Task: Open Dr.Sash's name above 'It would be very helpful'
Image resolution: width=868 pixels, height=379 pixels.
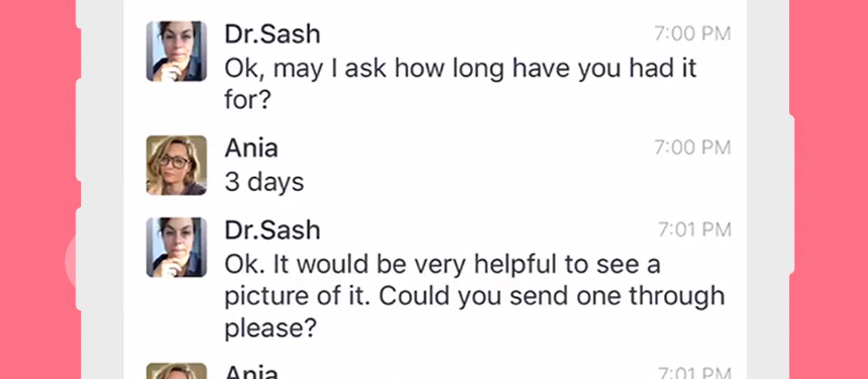Action: 272,230
